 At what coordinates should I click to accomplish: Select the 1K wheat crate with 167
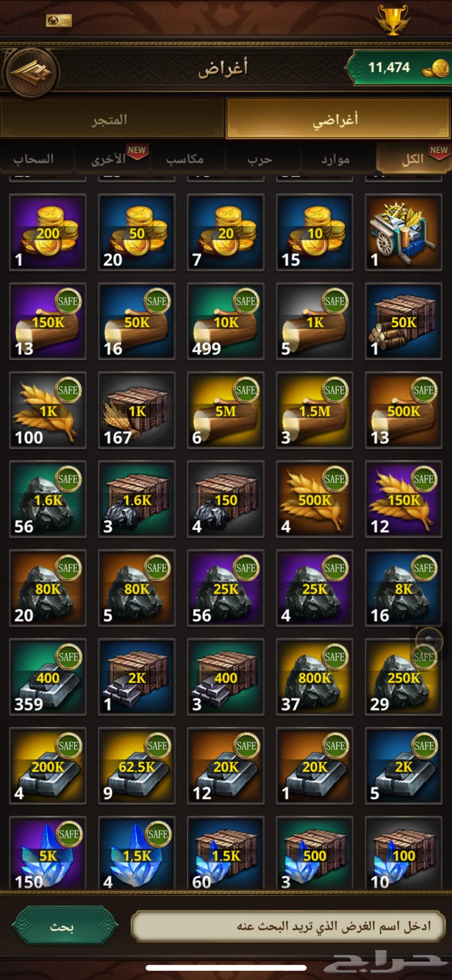point(137,410)
